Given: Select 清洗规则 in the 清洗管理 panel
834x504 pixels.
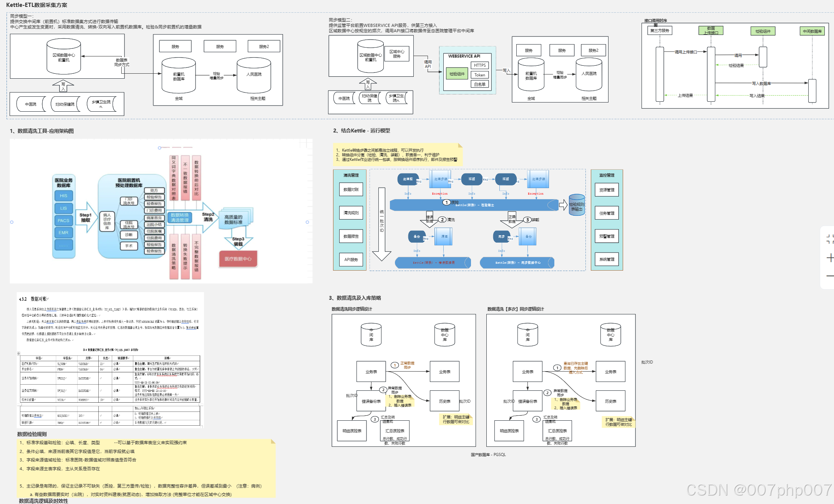Looking at the screenshot, I should pyautogui.click(x=351, y=213).
